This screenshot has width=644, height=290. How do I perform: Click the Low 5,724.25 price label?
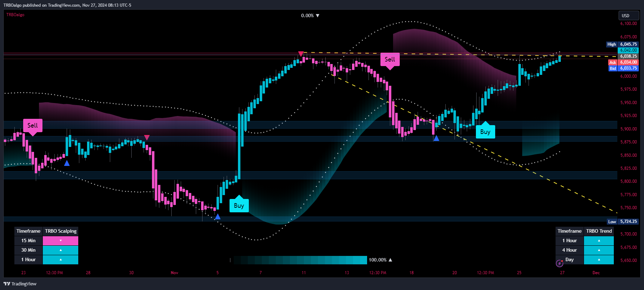point(623,221)
